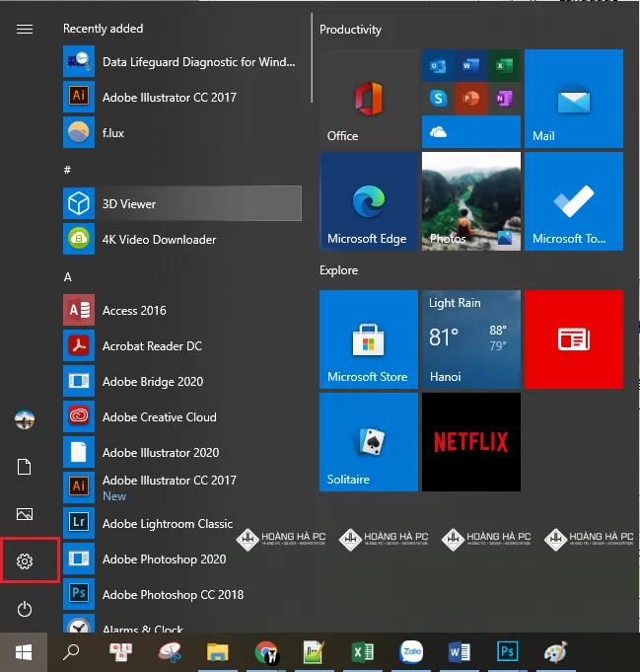Expand the Start hamburger menu
This screenshot has height=672, width=640.
(25, 29)
